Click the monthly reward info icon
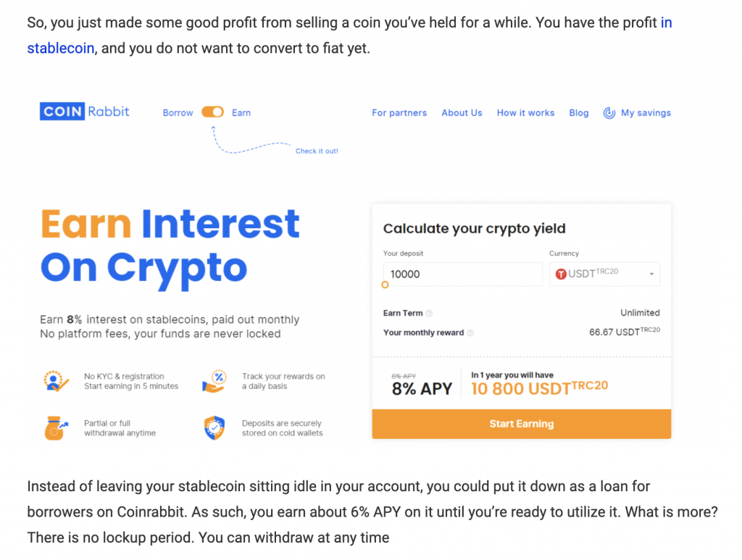The image size is (742, 560). [x=470, y=333]
